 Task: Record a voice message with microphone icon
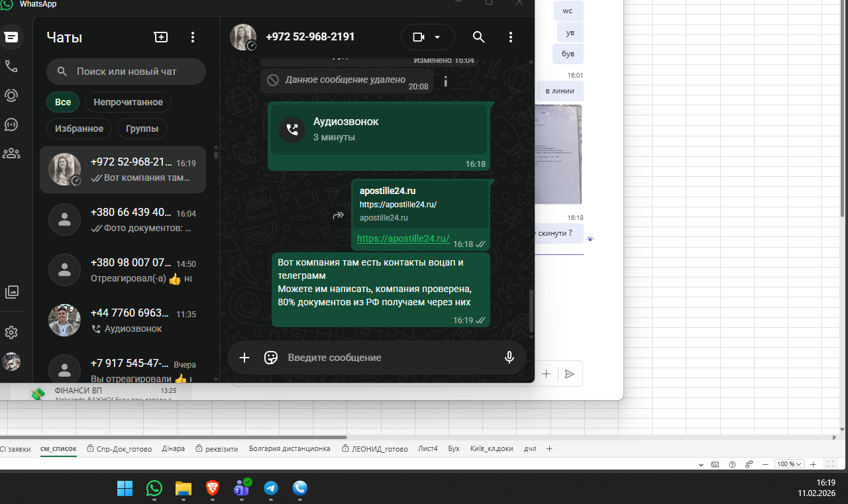tap(509, 358)
